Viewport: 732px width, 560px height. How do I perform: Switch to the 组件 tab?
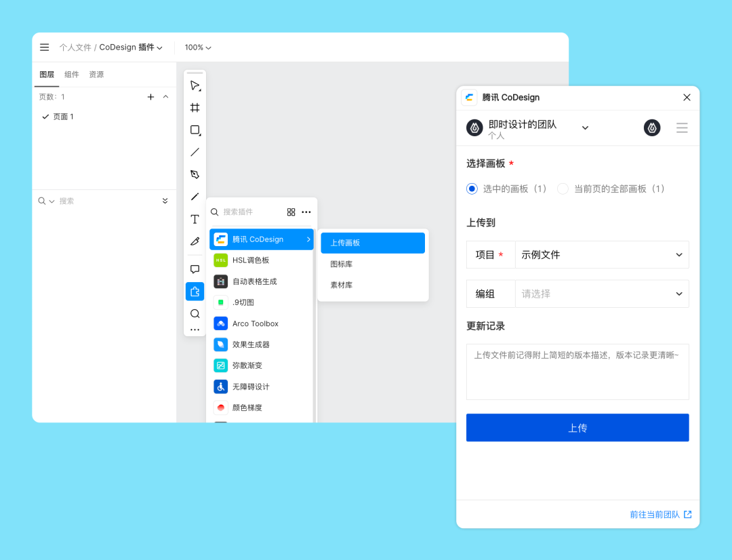click(x=71, y=75)
